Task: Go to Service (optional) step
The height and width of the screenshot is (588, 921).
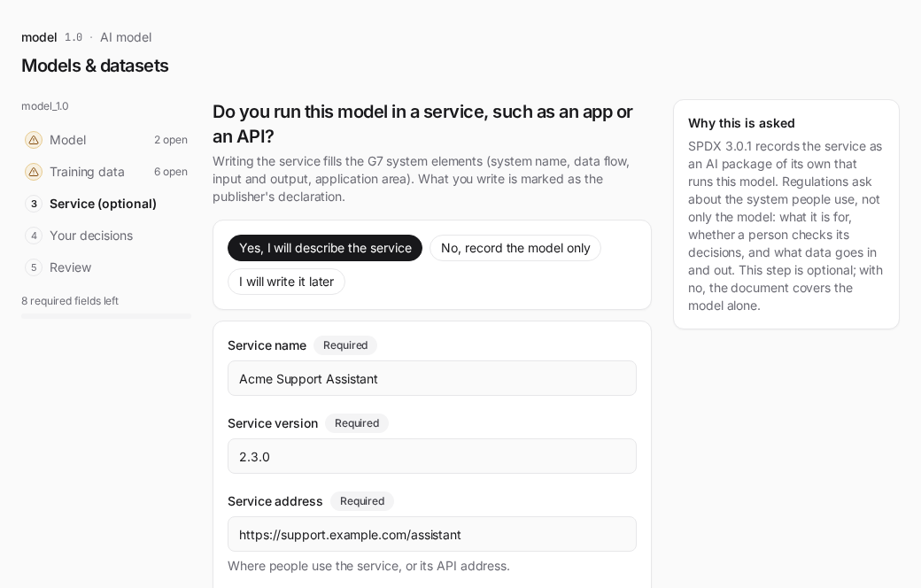Action: [106, 204]
